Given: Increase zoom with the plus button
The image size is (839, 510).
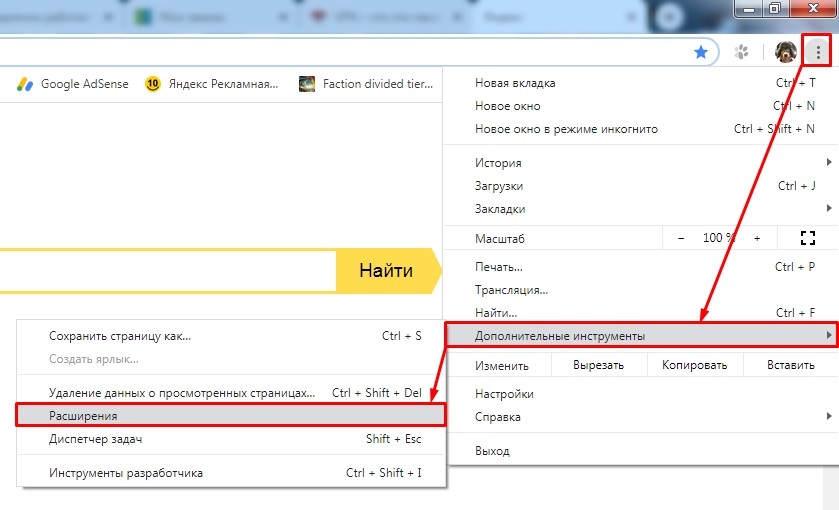Looking at the screenshot, I should [757, 238].
